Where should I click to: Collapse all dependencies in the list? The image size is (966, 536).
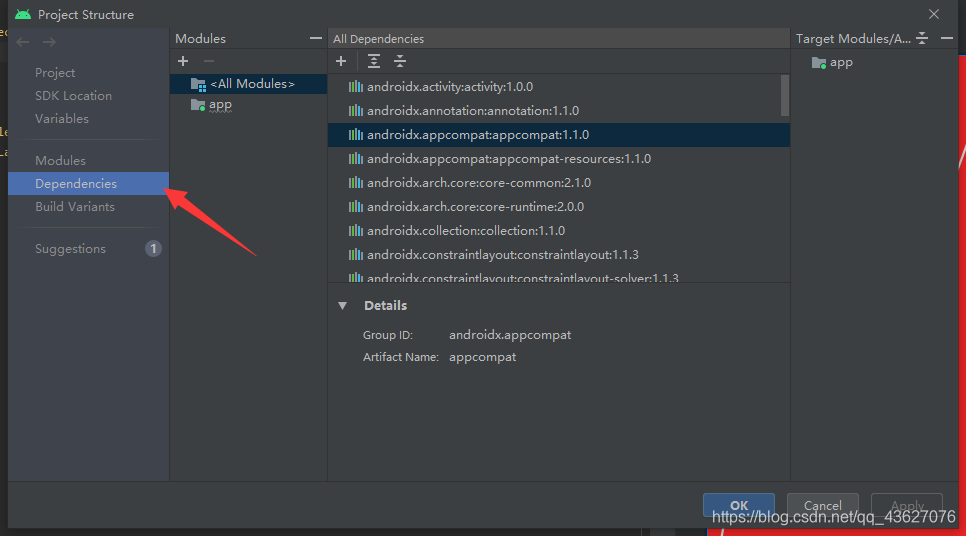(x=400, y=61)
